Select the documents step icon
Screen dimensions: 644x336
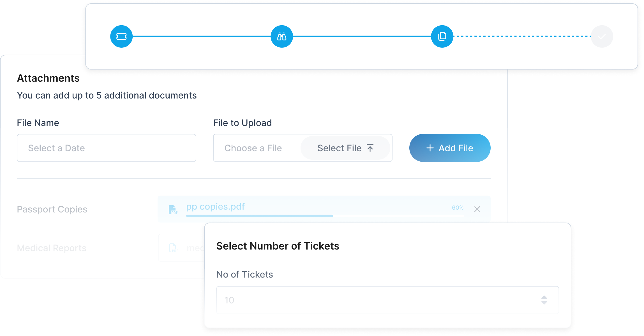tap(442, 36)
